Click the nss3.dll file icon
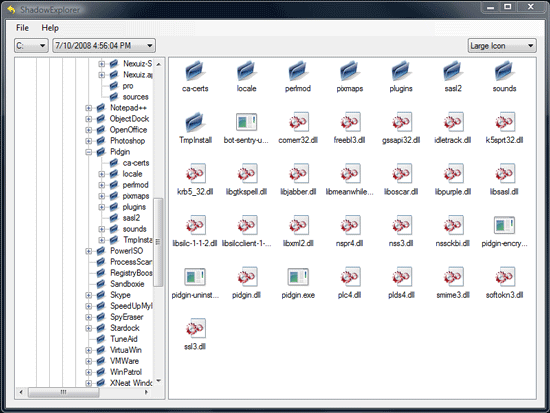 [401, 225]
